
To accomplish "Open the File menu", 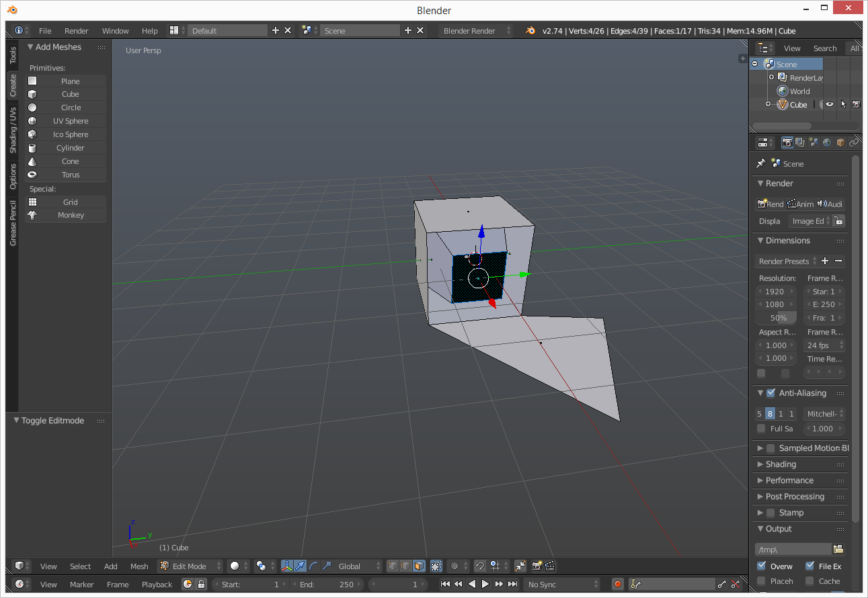I will tap(45, 30).
